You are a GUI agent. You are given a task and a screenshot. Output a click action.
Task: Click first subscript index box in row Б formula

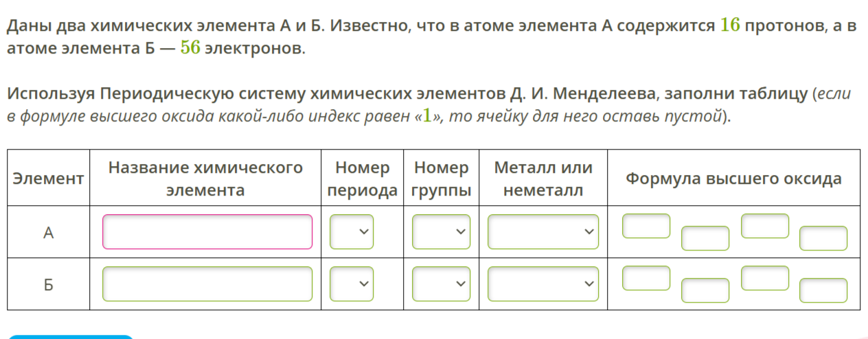pos(705,291)
